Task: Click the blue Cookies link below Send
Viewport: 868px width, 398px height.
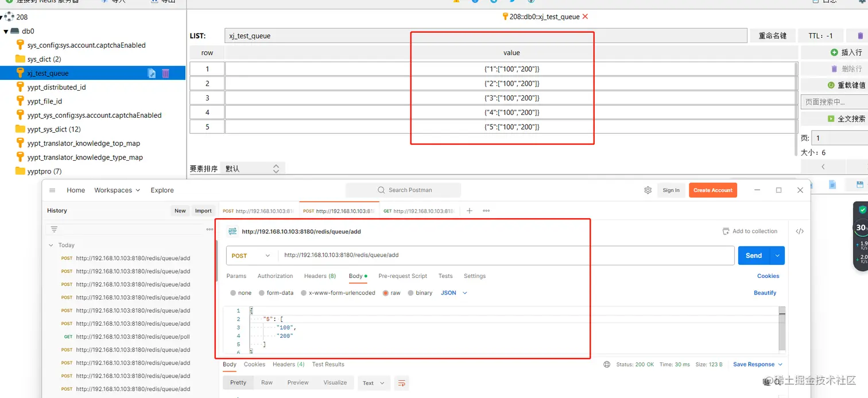Action: (768, 276)
